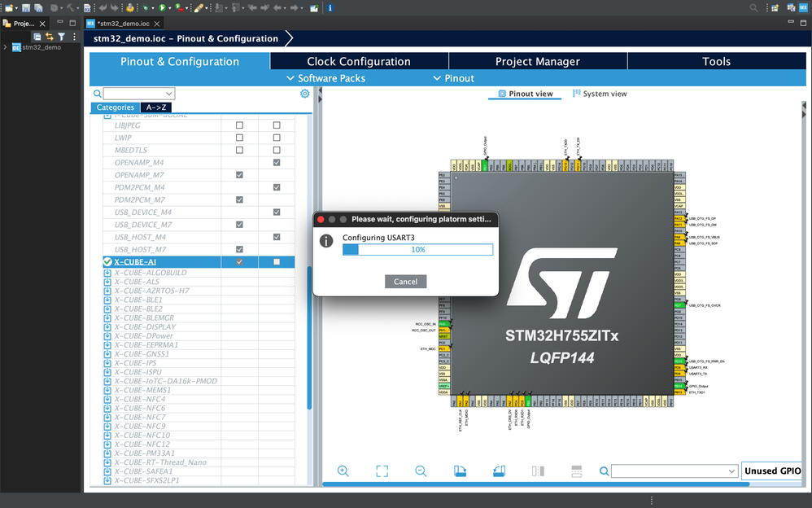
Task: Click the fit-to-screen icon under the chip
Action: pos(382,471)
